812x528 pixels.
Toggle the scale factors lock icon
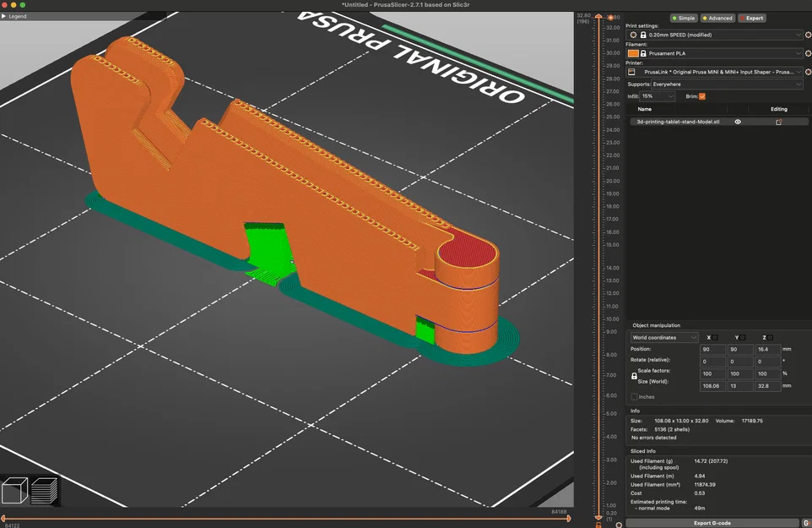635,376
